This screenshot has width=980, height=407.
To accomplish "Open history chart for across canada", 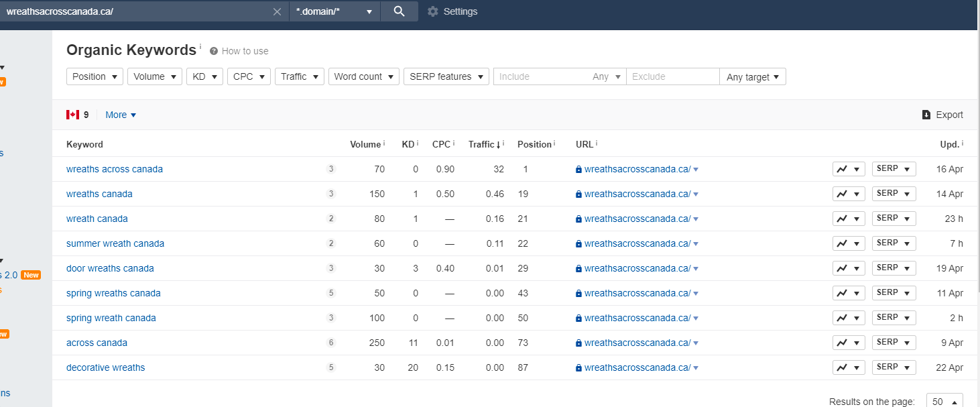I will coord(849,343).
